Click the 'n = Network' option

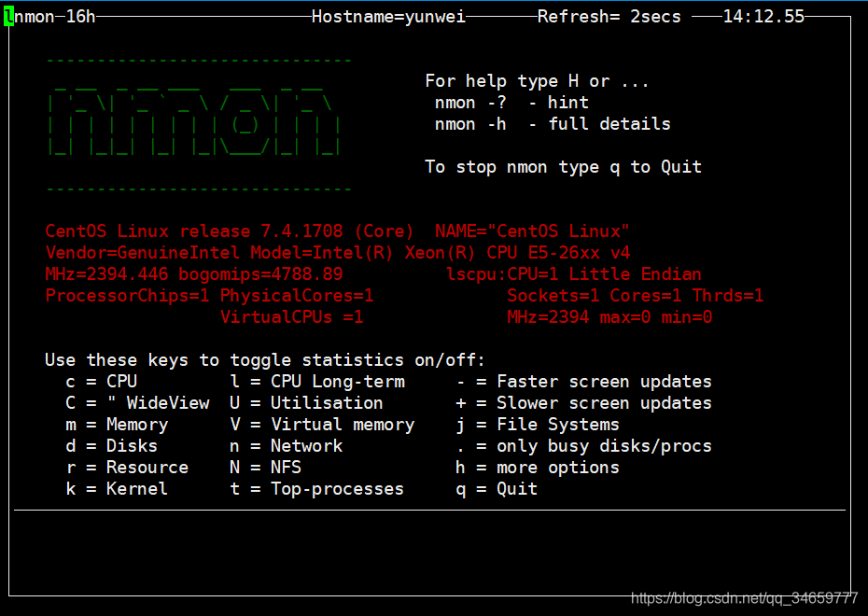[x=287, y=446]
